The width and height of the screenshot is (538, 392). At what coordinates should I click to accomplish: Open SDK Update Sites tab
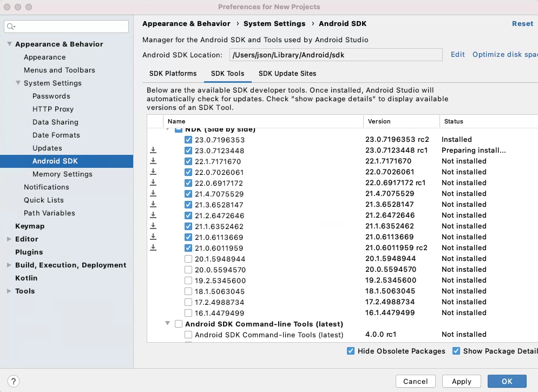[x=287, y=74]
